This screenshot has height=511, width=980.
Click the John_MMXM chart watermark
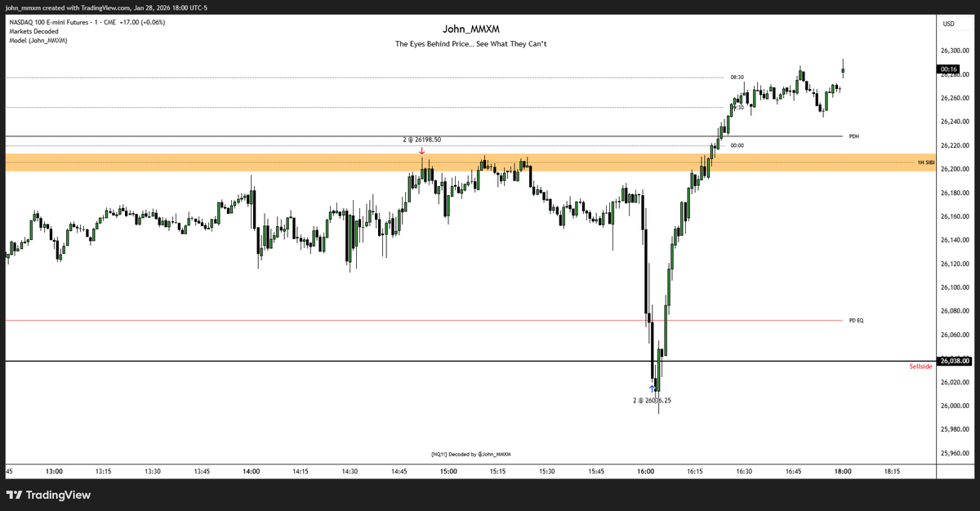point(470,29)
